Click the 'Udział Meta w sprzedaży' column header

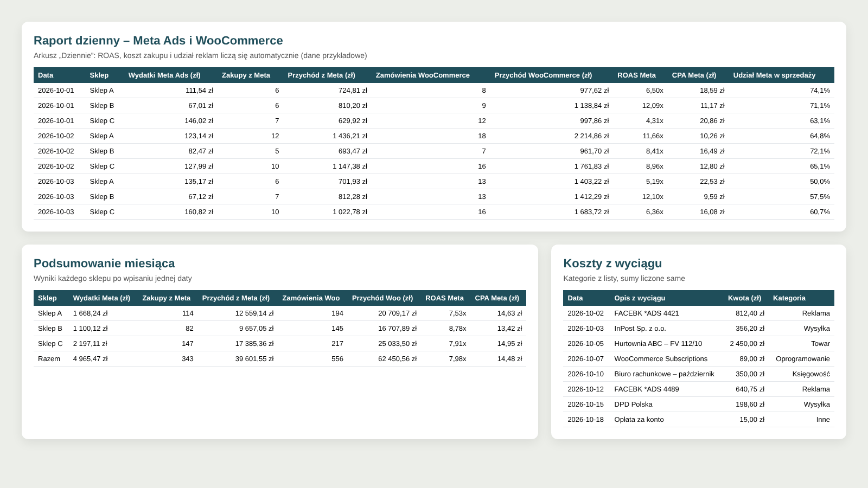click(x=774, y=75)
